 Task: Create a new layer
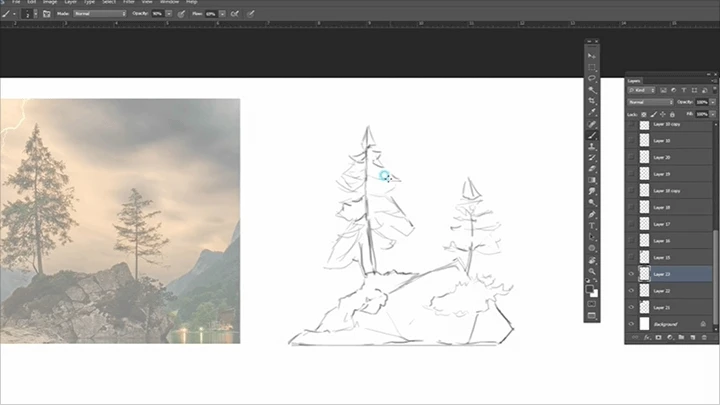(x=693, y=338)
